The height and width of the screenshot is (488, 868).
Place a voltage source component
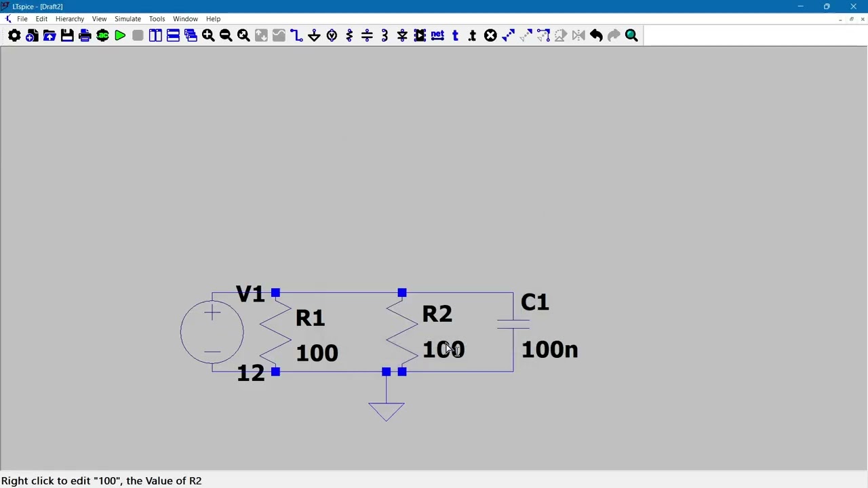[x=332, y=35]
